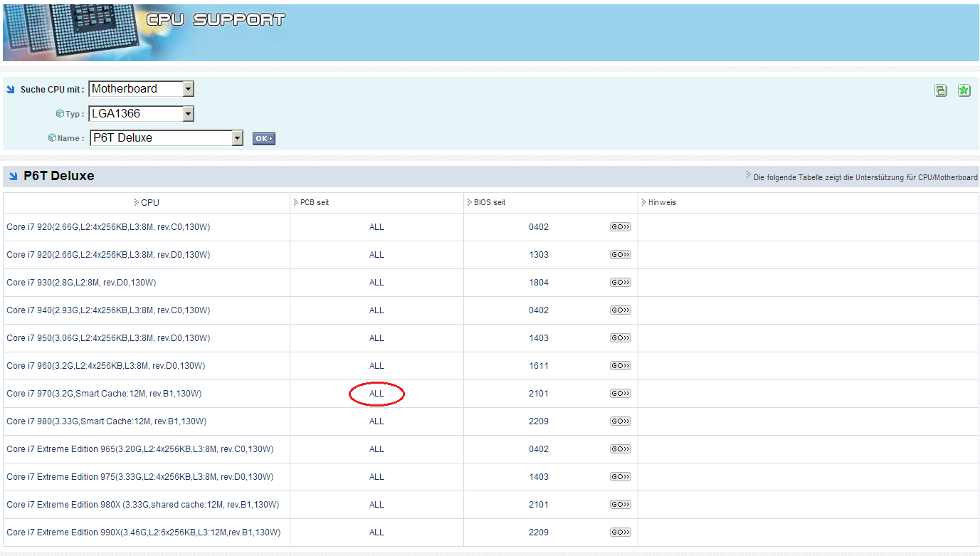Click GO button in Core i7 980 row
Screen dimensions: 980x556
pos(620,421)
